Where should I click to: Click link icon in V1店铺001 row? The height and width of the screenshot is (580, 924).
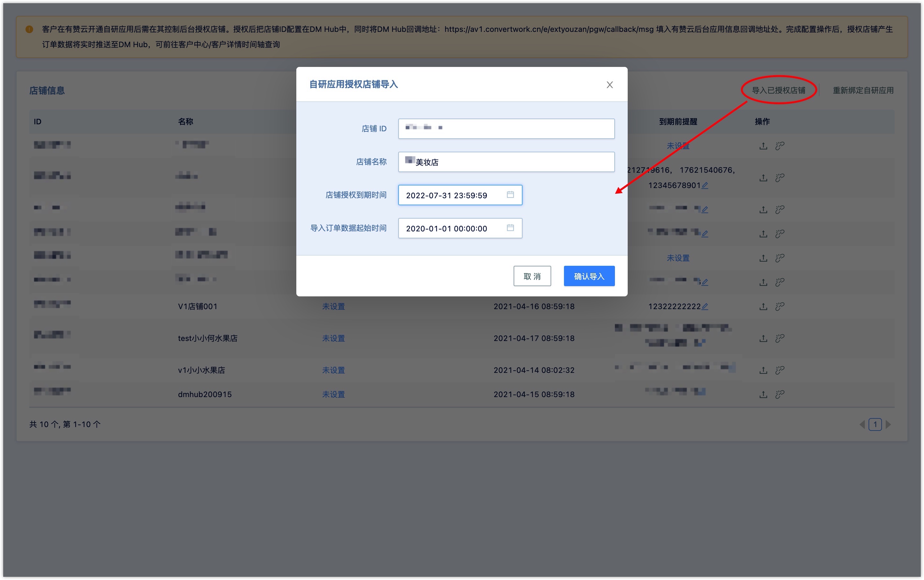779,307
